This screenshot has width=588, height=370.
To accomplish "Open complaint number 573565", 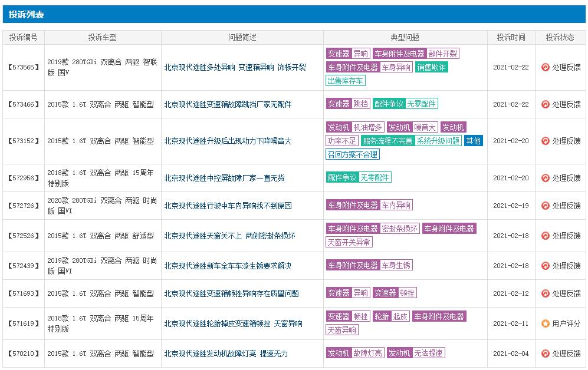I will pos(23,67).
